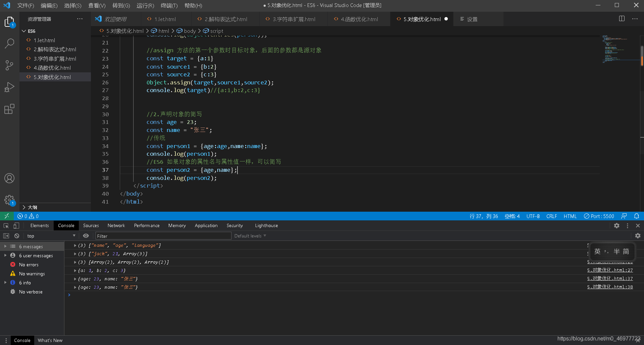This screenshot has height=345, width=644.
Task: Open the 5.对象优化.html:38 source link
Action: pyautogui.click(x=610, y=287)
